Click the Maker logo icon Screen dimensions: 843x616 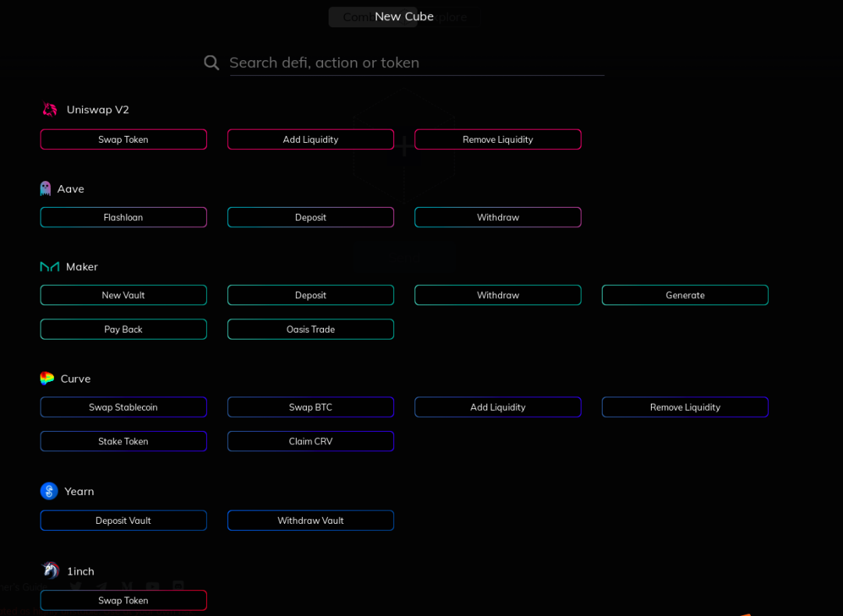coord(50,266)
